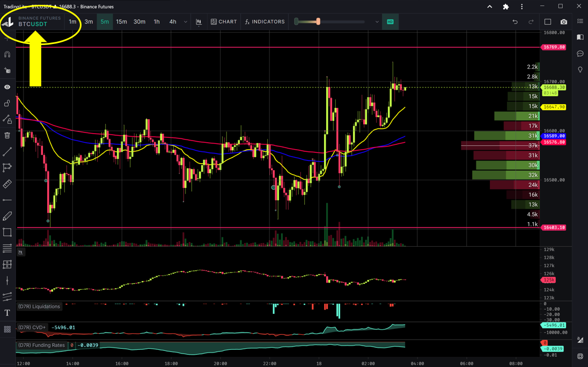Open the Text annotation tool
Image resolution: width=588 pixels, height=367 pixels.
coord(7,312)
